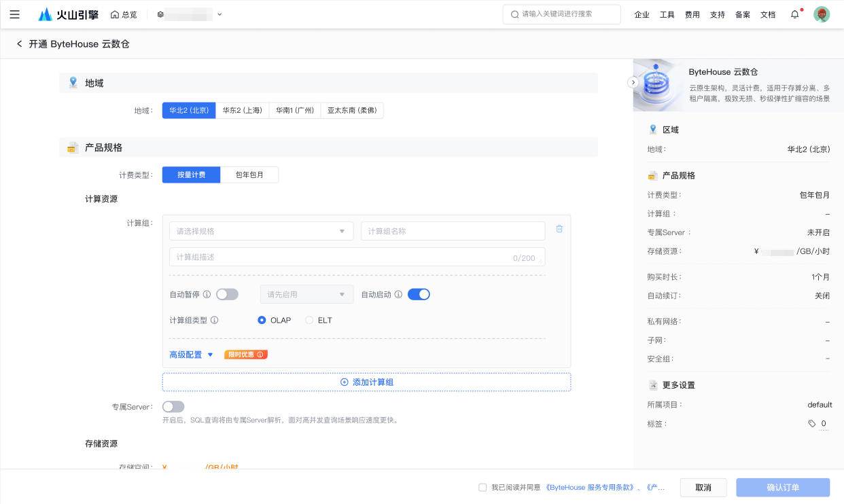Open the 企业 top menu
Screen dimensions: 844x504
point(641,14)
